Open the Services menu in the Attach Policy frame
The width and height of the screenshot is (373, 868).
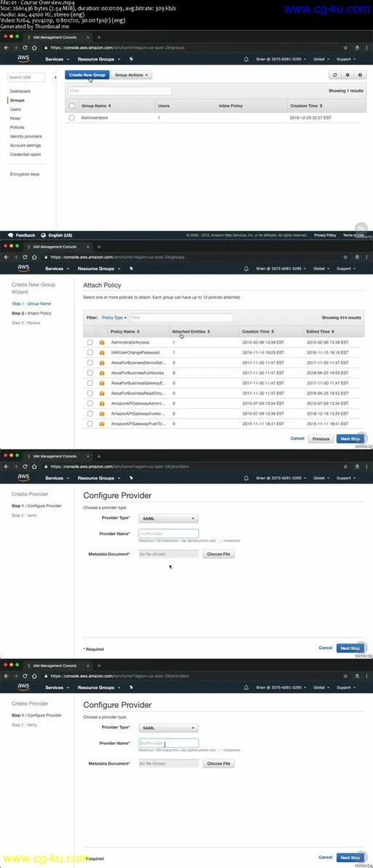pyautogui.click(x=56, y=269)
